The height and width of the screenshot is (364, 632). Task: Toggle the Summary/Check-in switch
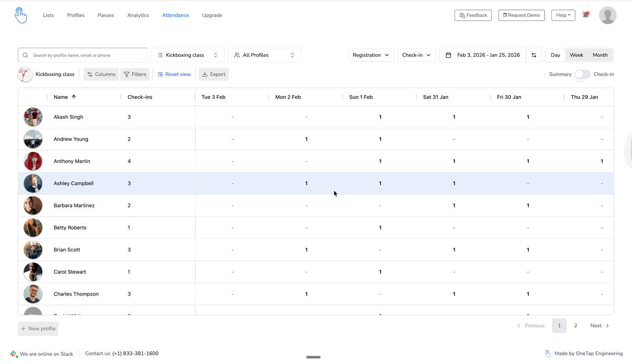(582, 75)
